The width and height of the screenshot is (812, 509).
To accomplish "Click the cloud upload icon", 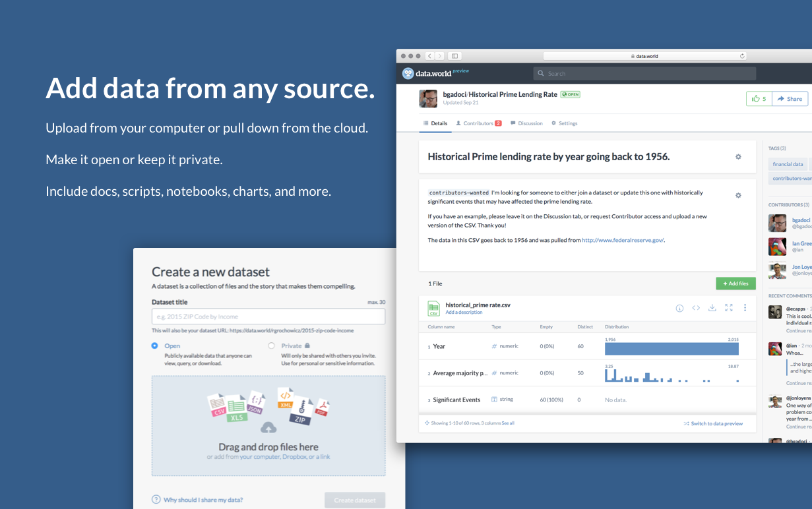I will coord(268,429).
